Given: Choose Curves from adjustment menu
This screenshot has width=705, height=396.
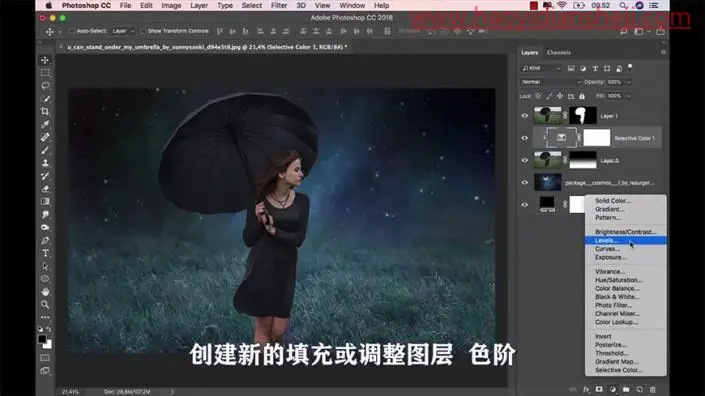Looking at the screenshot, I should [625, 249].
